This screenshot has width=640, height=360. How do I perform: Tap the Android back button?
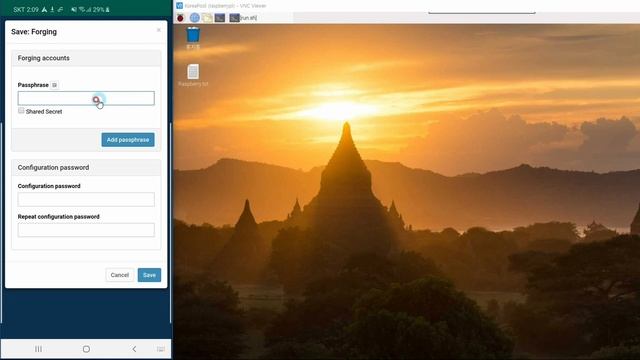pyautogui.click(x=134, y=349)
